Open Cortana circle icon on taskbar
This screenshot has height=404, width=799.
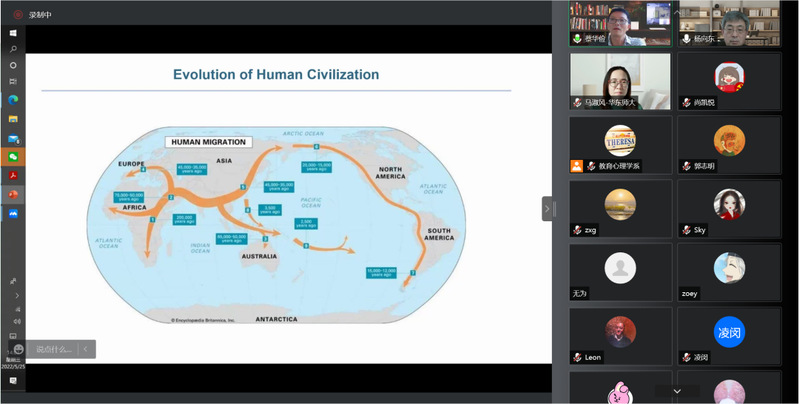pyautogui.click(x=13, y=65)
